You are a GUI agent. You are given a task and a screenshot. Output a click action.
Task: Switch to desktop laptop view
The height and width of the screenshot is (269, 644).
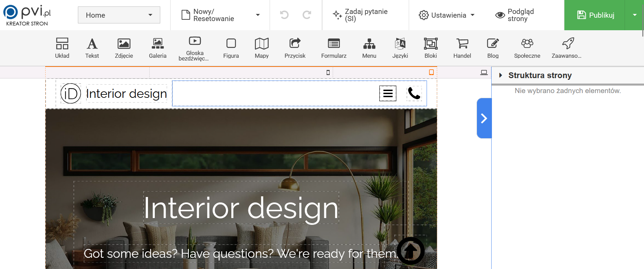484,72
